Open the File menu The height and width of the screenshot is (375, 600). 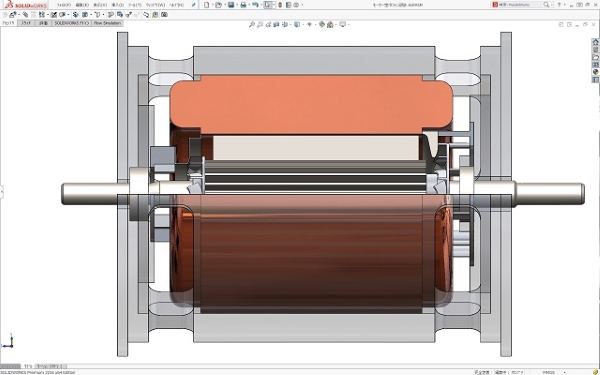tap(64, 5)
